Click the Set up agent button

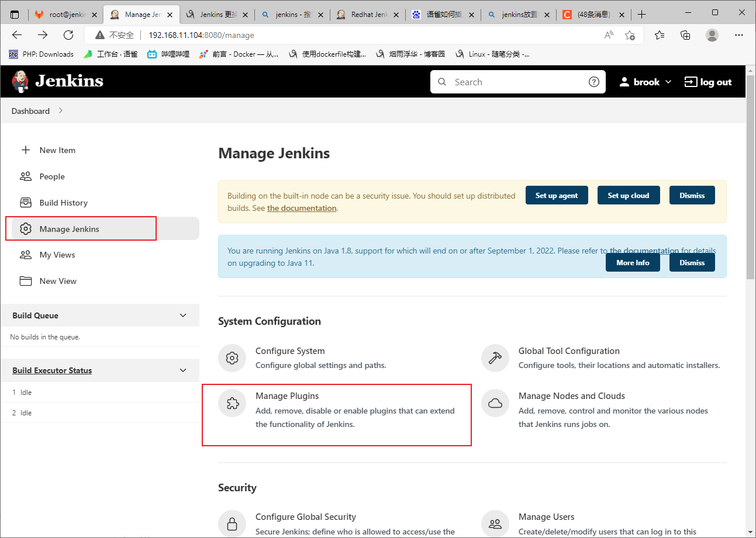[557, 195]
